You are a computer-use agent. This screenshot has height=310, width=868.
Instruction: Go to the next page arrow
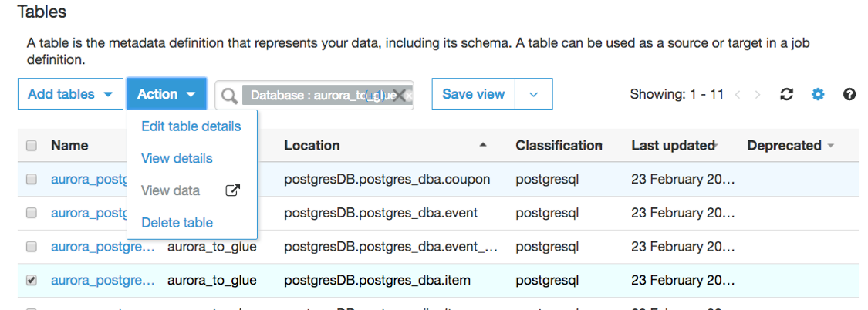758,95
